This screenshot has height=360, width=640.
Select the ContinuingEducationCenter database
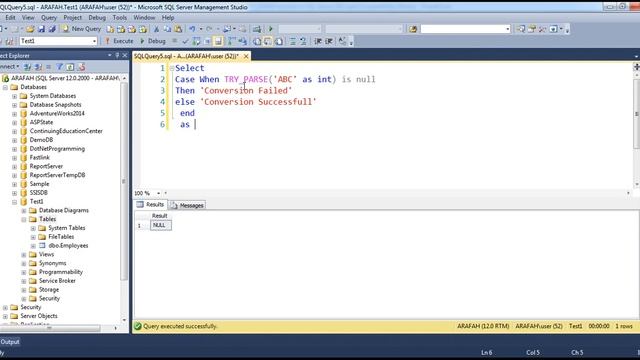(x=66, y=131)
